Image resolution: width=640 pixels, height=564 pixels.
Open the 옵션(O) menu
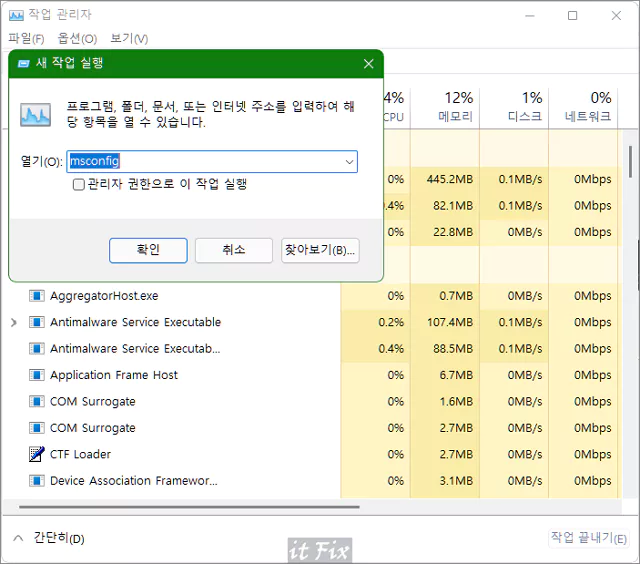[77, 39]
